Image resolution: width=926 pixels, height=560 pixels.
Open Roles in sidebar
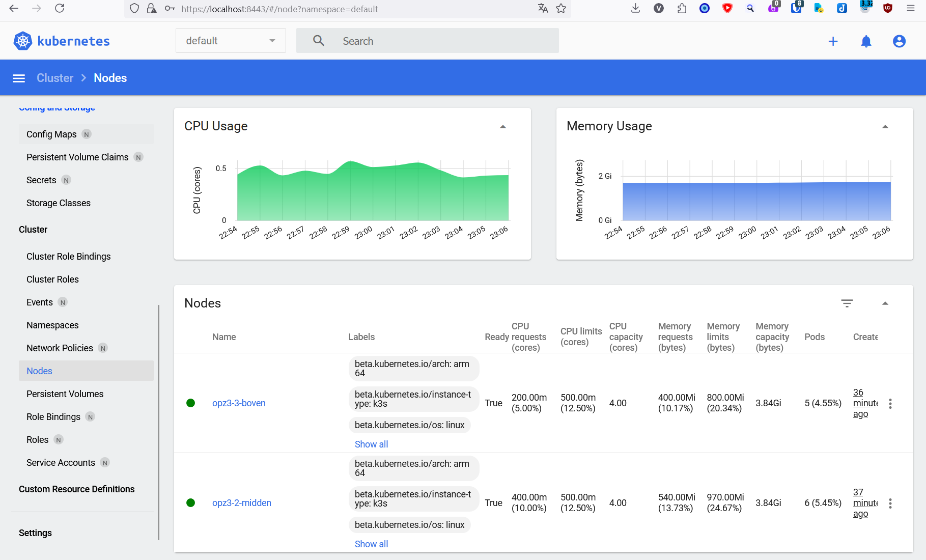[86, 439]
